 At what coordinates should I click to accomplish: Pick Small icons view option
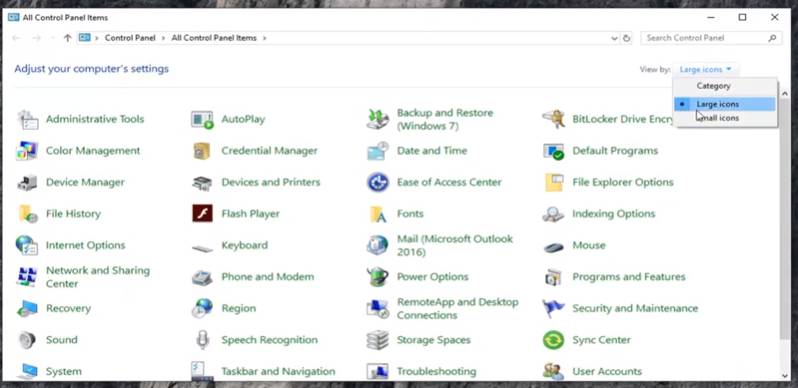pyautogui.click(x=725, y=118)
